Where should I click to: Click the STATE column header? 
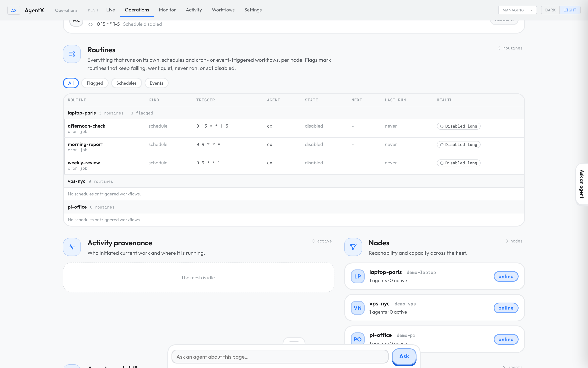click(311, 100)
